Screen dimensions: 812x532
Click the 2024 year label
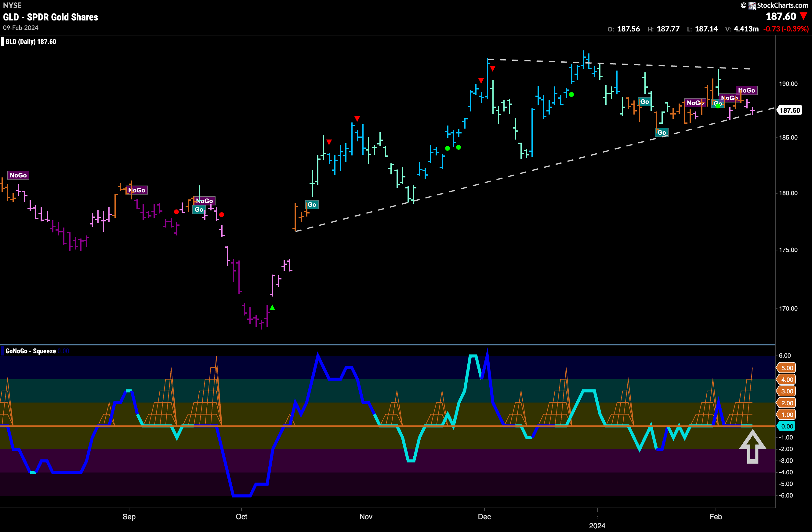coord(597,526)
